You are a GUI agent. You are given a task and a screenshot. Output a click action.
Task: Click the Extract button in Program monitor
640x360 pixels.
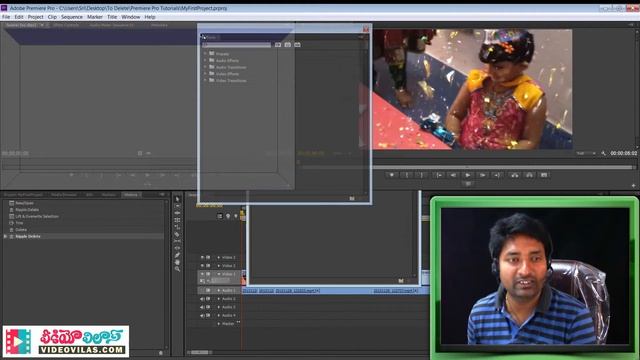529,175
